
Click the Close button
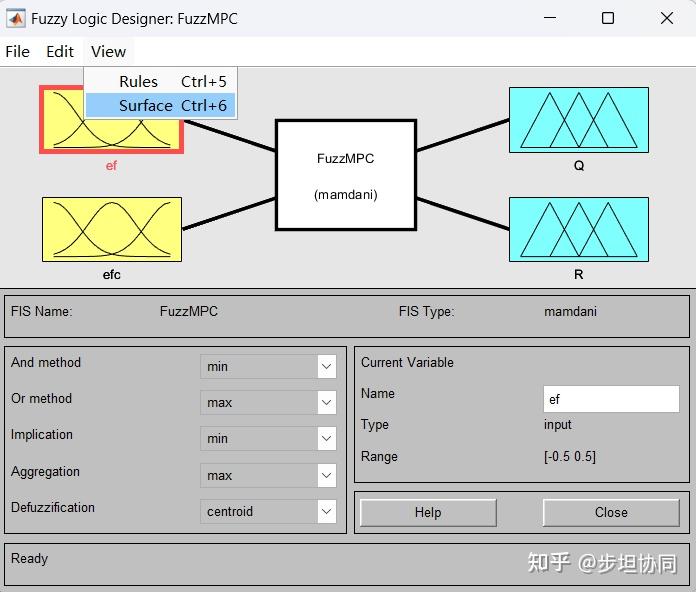(x=611, y=513)
